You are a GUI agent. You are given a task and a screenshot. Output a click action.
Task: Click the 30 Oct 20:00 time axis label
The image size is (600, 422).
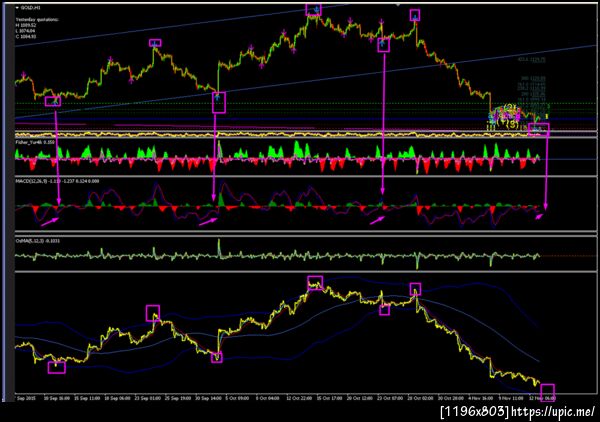[x=450, y=398]
